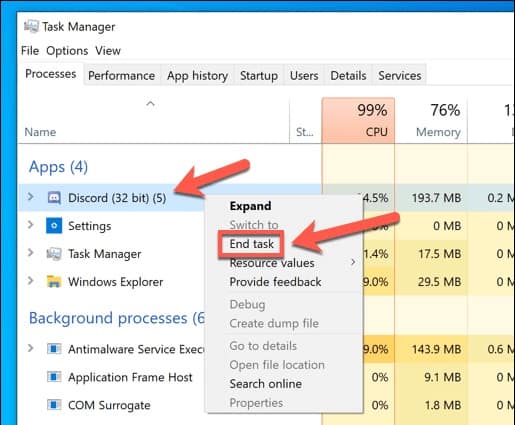Viewport: 516px width, 425px height.
Task: Sort by the 99% CPU column header
Action: point(358,121)
